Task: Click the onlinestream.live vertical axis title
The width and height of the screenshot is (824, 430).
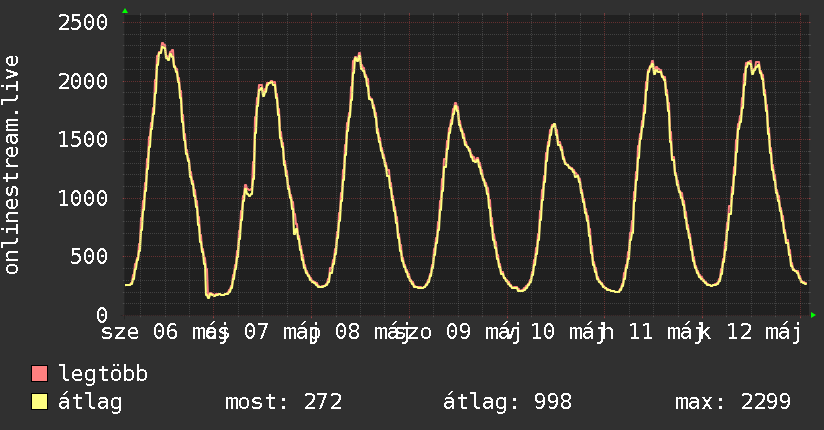Action: 11,164
